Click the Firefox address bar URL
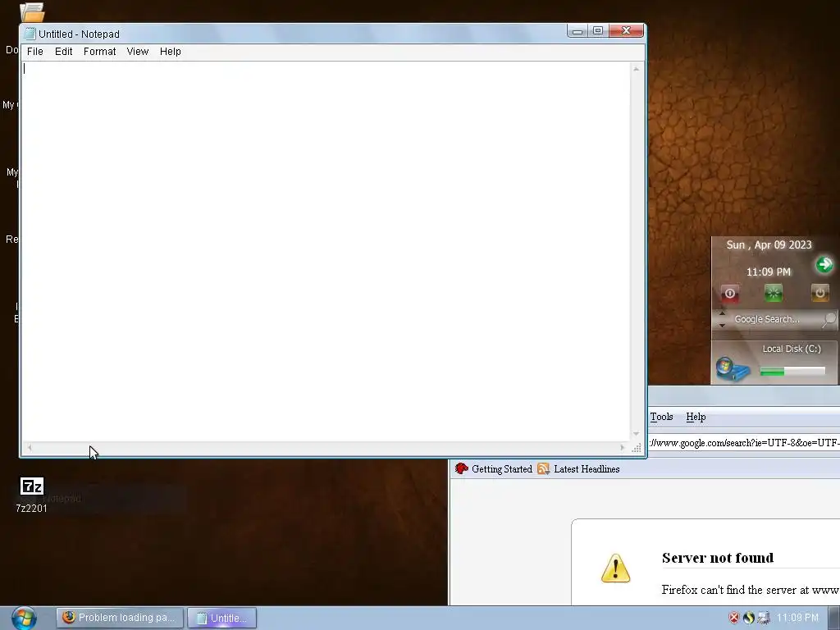This screenshot has height=630, width=840. pyautogui.click(x=744, y=443)
